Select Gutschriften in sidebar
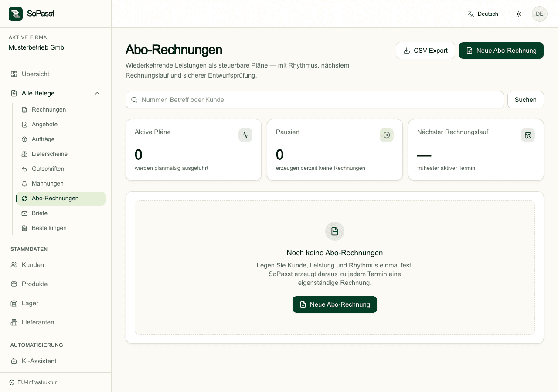Viewport: 558px width, 392px height. click(x=61, y=169)
